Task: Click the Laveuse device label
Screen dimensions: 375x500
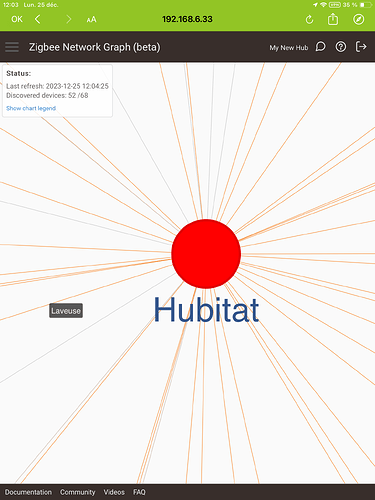Action: (x=66, y=311)
